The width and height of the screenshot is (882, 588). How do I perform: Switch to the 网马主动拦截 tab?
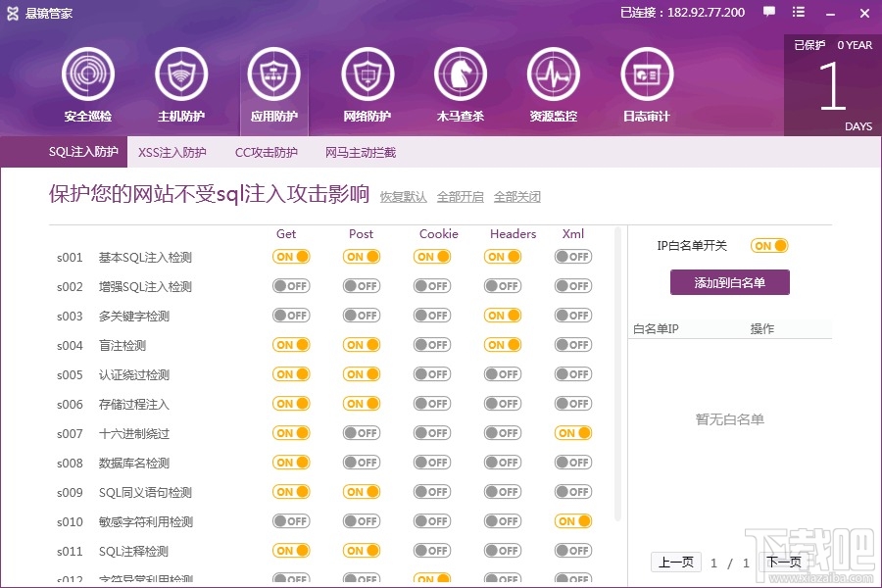coord(361,153)
